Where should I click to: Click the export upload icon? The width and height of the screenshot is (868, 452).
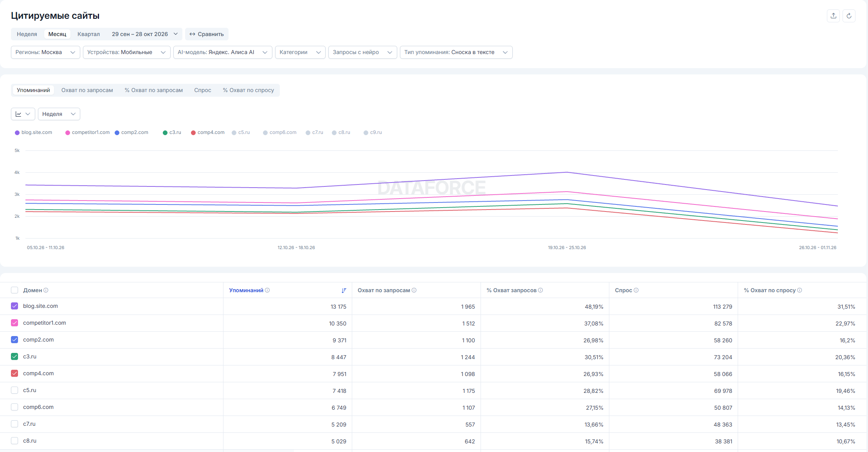pyautogui.click(x=834, y=16)
